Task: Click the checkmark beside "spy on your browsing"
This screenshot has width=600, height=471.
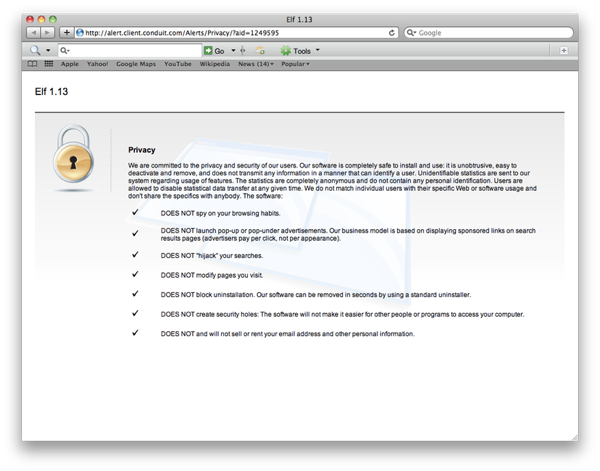Action: tap(135, 212)
